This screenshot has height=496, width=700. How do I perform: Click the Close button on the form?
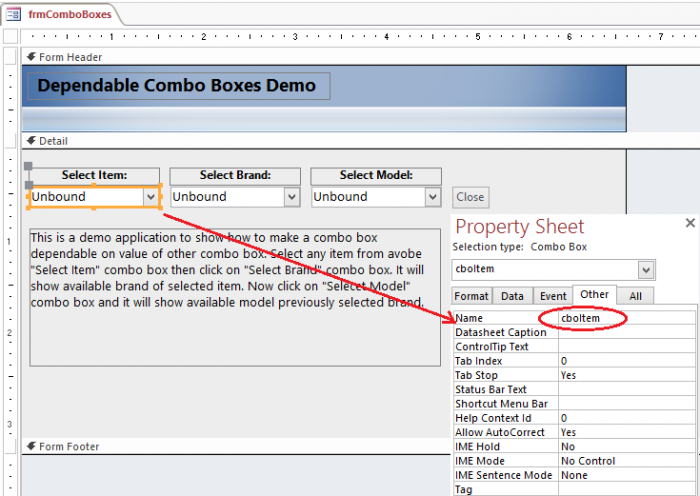471,197
